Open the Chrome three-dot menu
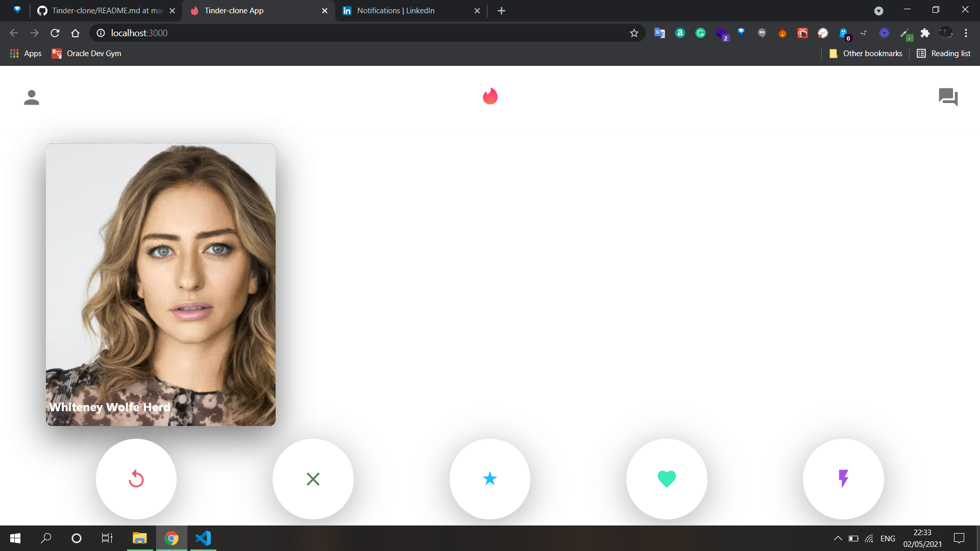Viewport: 980px width, 551px height. point(966,33)
